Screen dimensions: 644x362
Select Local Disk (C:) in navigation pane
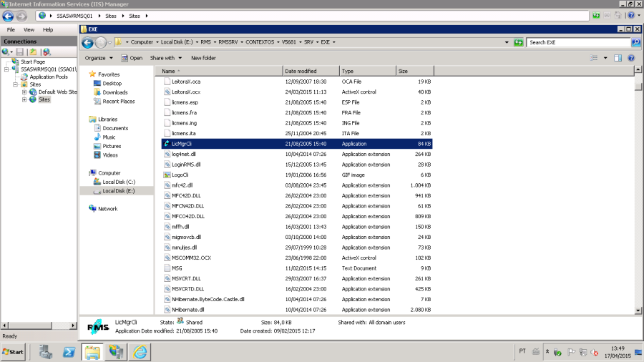pos(119,182)
